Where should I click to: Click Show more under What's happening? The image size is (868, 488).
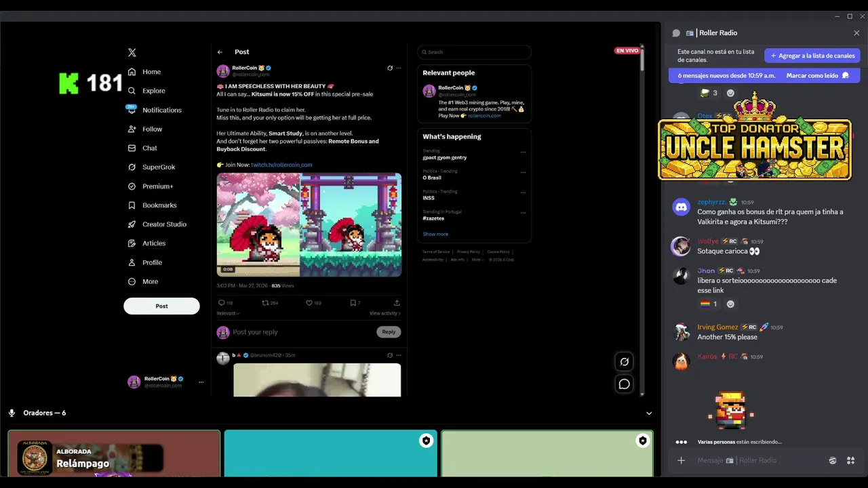click(x=435, y=234)
